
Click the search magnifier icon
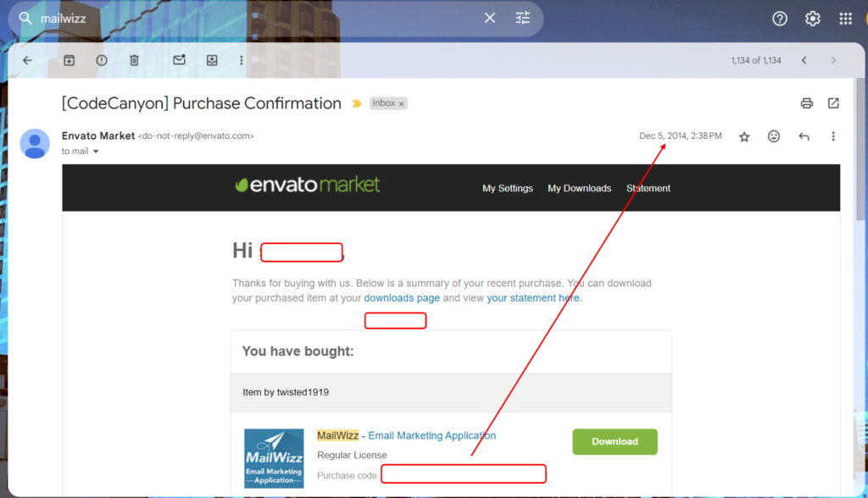25,19
